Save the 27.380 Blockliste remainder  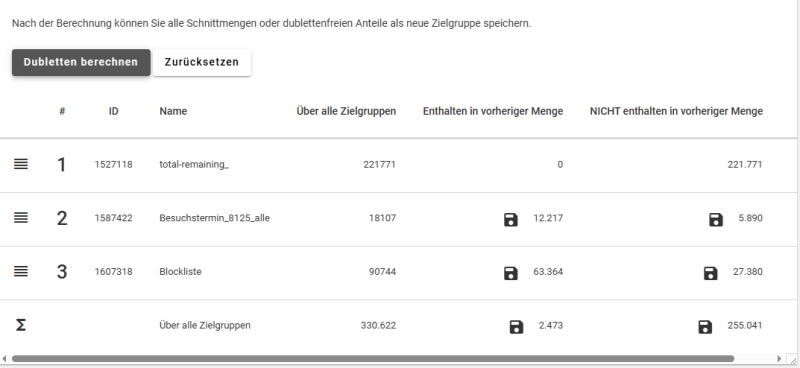tap(710, 273)
